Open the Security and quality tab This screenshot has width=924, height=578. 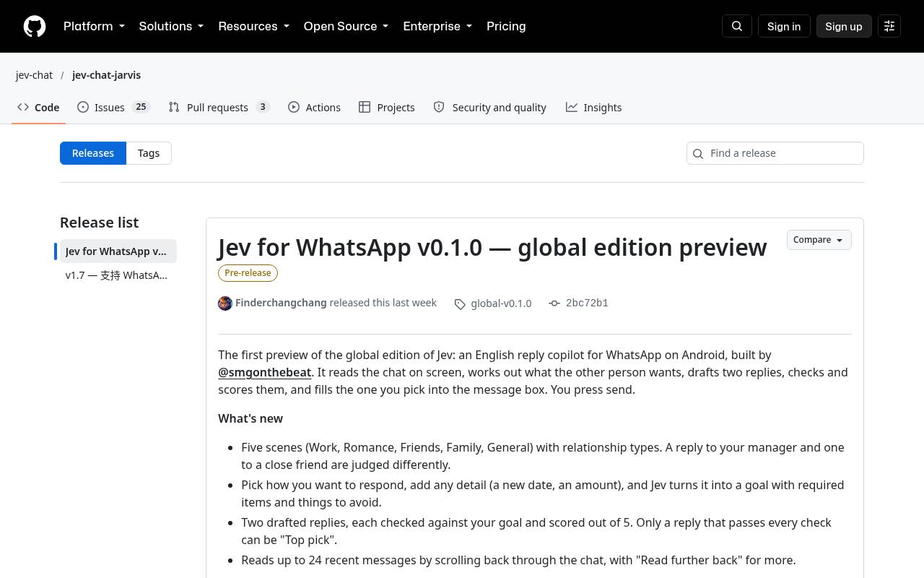pos(489,107)
